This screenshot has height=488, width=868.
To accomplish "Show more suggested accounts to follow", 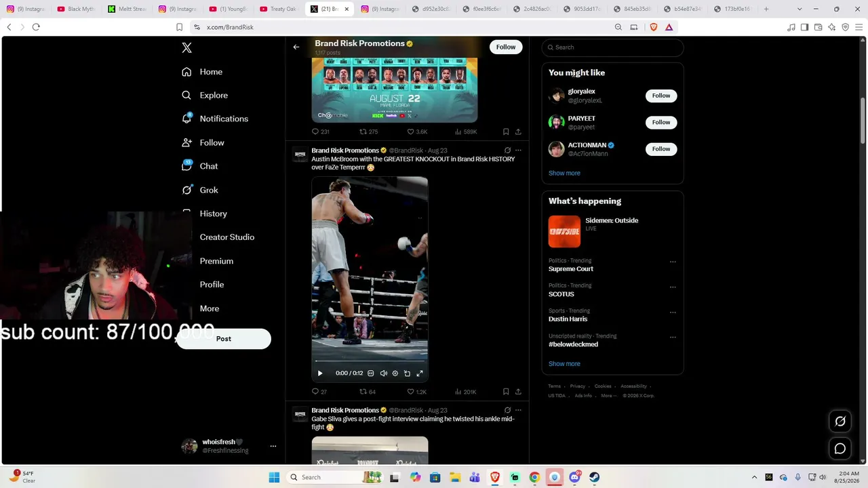I will (x=564, y=174).
